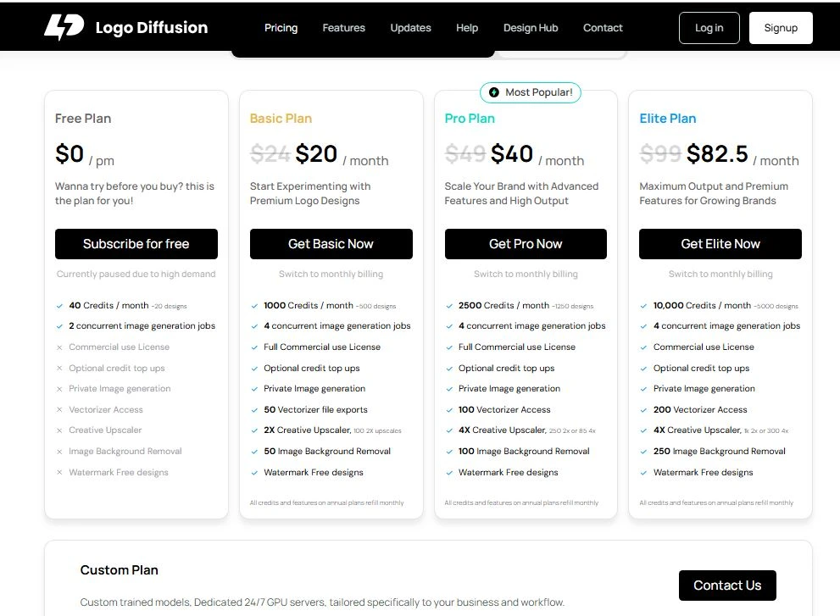Image resolution: width=840 pixels, height=616 pixels.
Task: Click checkmark beside Pro Plan 2500 Credits
Action: (449, 306)
